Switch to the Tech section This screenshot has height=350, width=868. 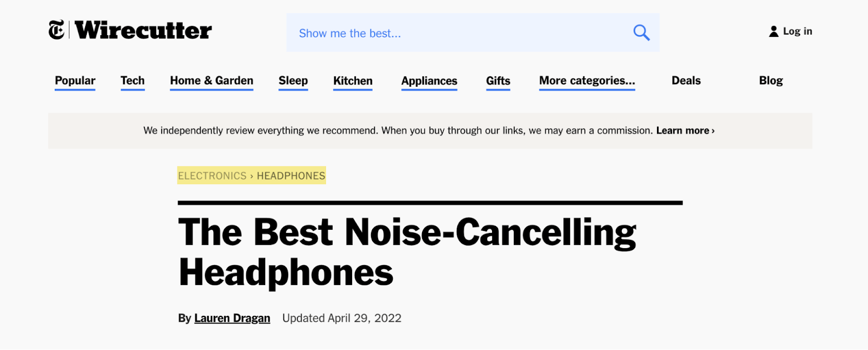[x=132, y=80]
